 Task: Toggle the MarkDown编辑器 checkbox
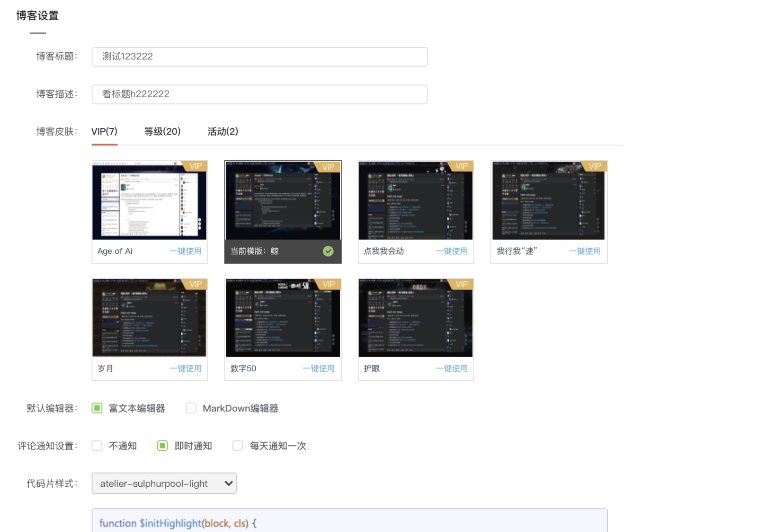pyautogui.click(x=191, y=408)
